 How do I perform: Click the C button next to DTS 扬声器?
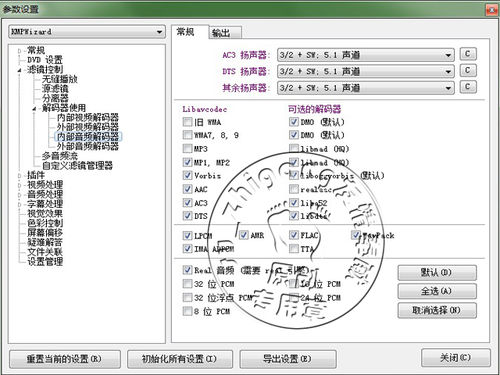[468, 70]
